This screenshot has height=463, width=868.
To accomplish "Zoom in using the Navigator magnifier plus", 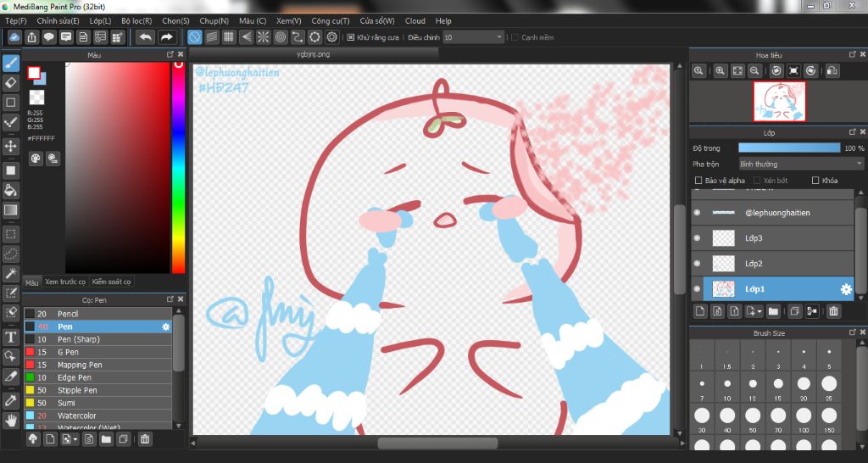I will point(720,71).
